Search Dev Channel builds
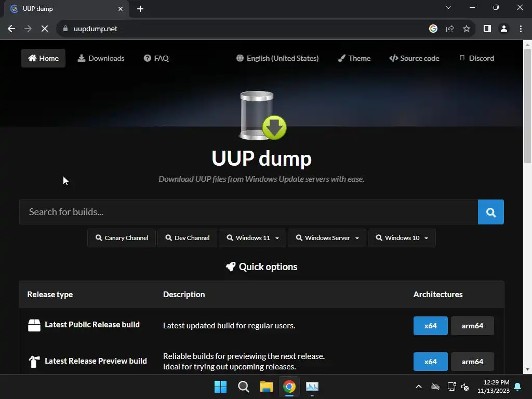Image resolution: width=532 pixels, height=399 pixels. [187, 238]
